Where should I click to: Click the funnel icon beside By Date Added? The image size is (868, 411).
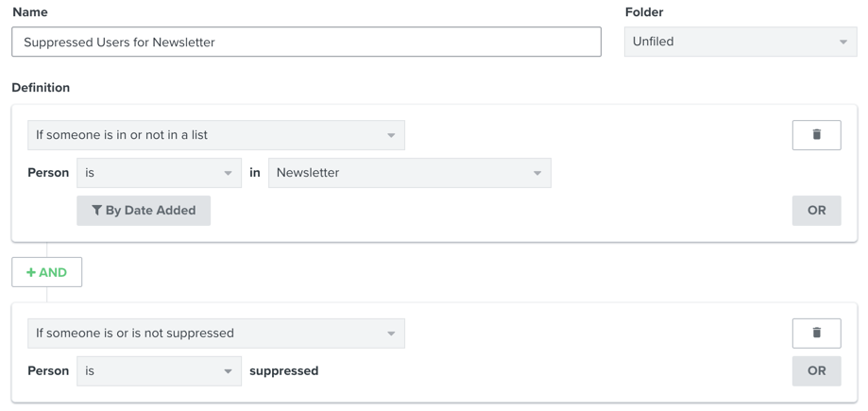point(96,211)
